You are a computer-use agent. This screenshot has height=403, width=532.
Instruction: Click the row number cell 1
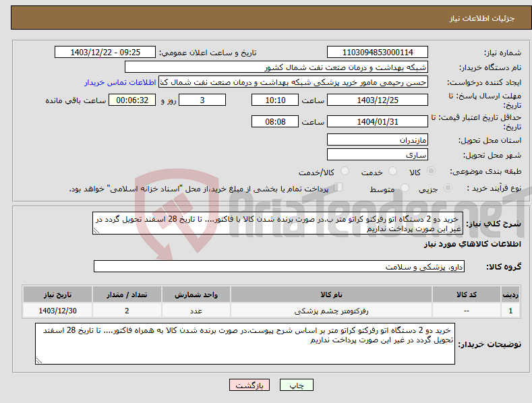(510, 311)
